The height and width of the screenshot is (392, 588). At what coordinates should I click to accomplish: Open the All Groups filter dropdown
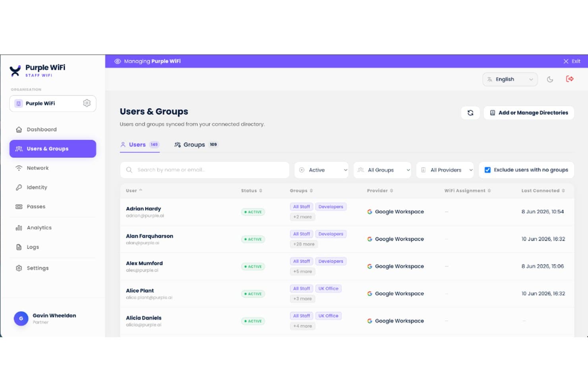click(x=382, y=170)
